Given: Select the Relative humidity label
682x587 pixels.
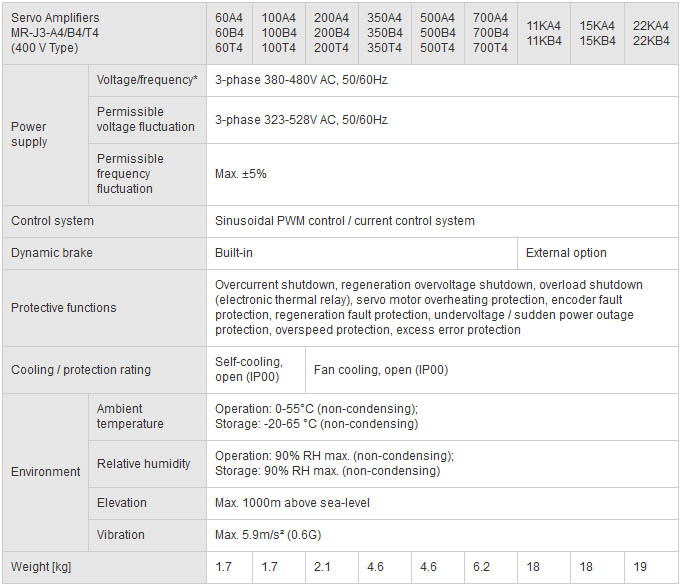Looking at the screenshot, I should [x=144, y=464].
